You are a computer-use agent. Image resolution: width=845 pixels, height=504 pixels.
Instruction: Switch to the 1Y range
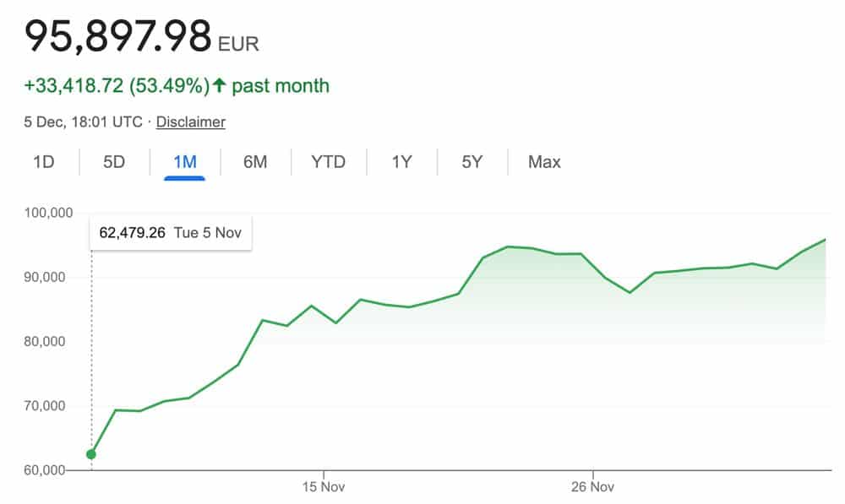(x=401, y=162)
